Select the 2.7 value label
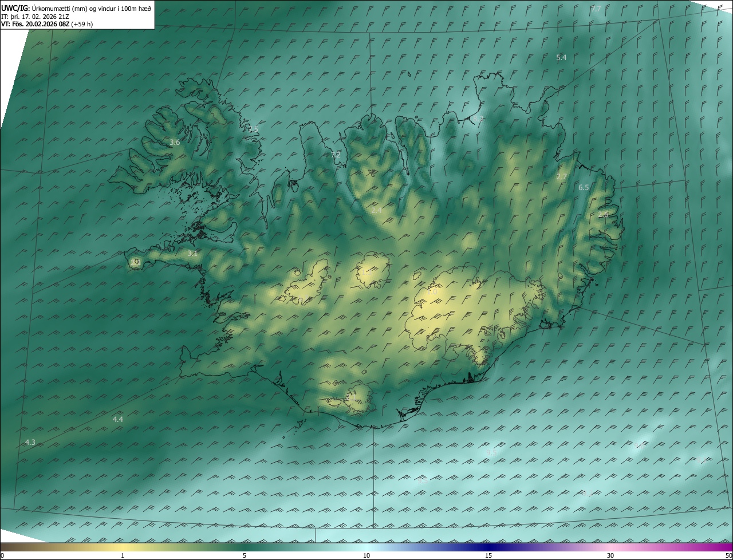 [x=561, y=177]
